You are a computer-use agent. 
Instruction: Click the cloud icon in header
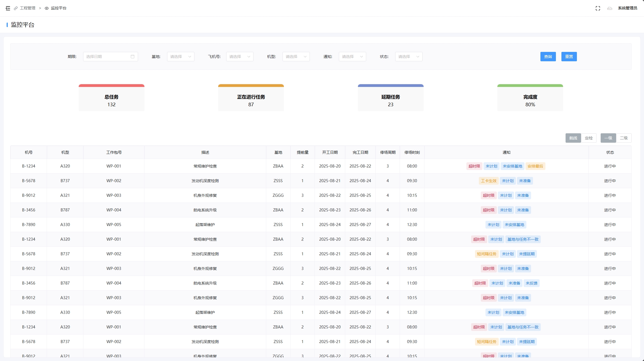click(610, 8)
